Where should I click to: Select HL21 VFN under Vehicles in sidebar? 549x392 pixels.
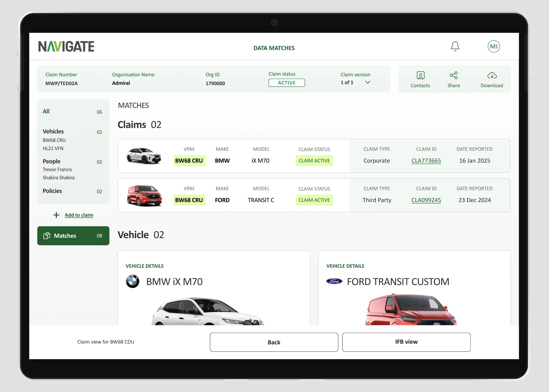coord(53,148)
